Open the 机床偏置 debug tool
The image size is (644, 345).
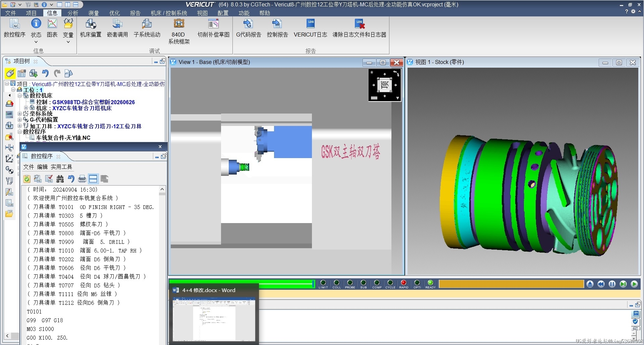click(91, 28)
